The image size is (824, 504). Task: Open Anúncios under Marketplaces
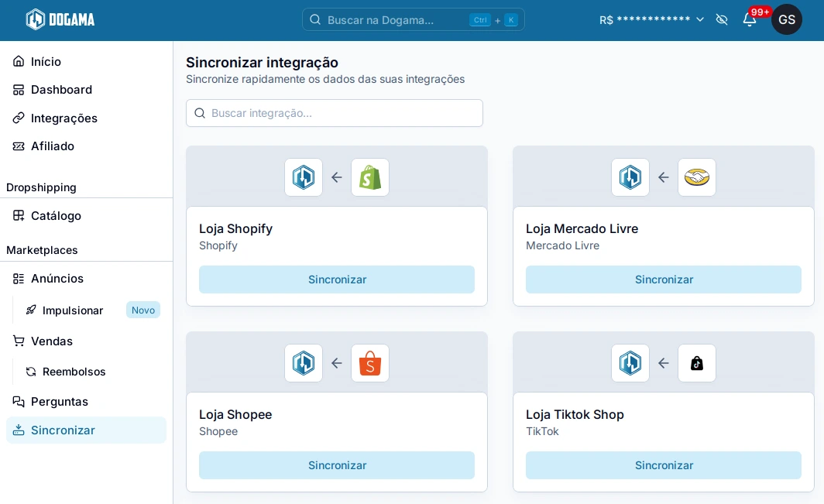[86, 279]
